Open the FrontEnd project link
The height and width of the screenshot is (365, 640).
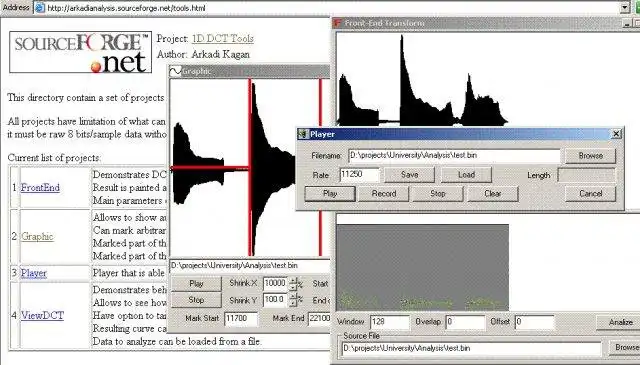pos(40,187)
